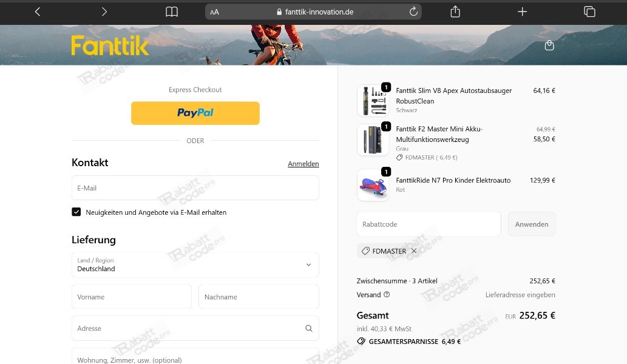Open a new tab with the plus icon
Screen dimensions: 627x364
[522, 12]
